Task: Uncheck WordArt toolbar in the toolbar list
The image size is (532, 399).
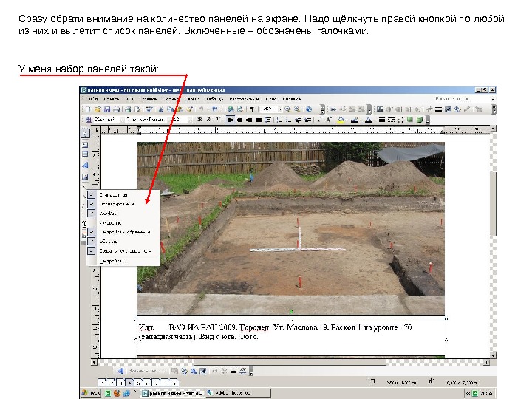Action: click(x=123, y=213)
